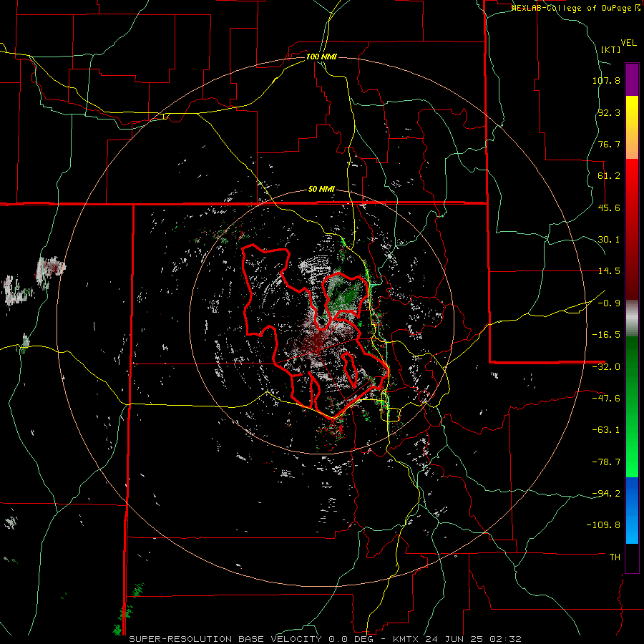Select the 107.8 value on the velocity scale
644x644 pixels.
click(x=606, y=80)
